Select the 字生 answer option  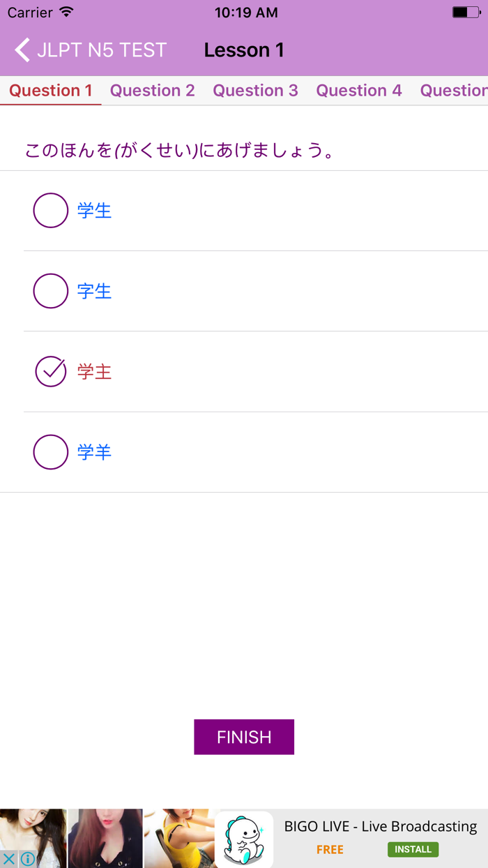coord(50,291)
